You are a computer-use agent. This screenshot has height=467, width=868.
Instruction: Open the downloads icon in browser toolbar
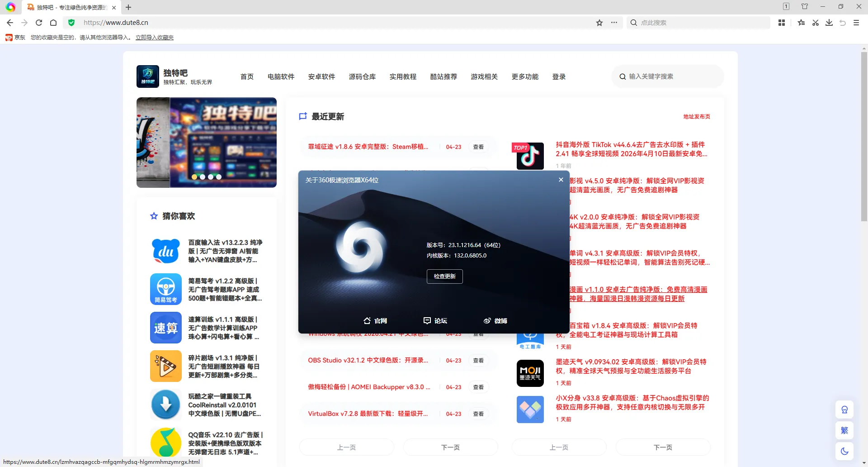[829, 22]
